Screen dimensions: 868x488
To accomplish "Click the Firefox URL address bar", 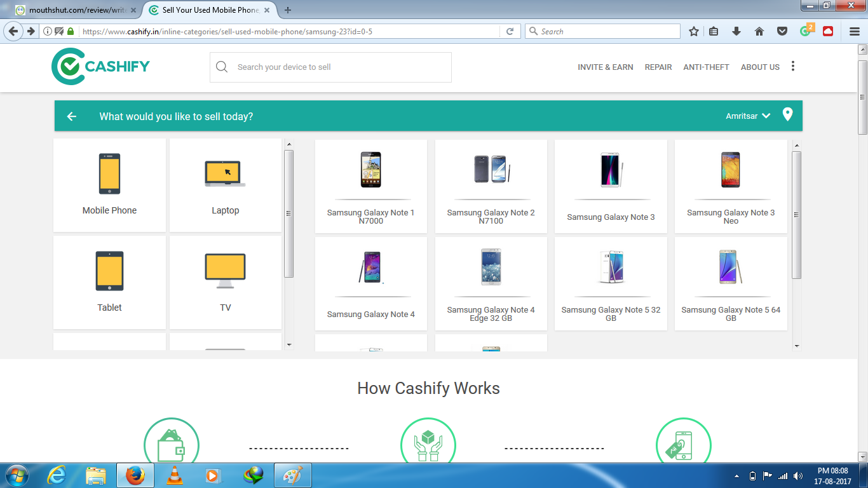I will [289, 31].
